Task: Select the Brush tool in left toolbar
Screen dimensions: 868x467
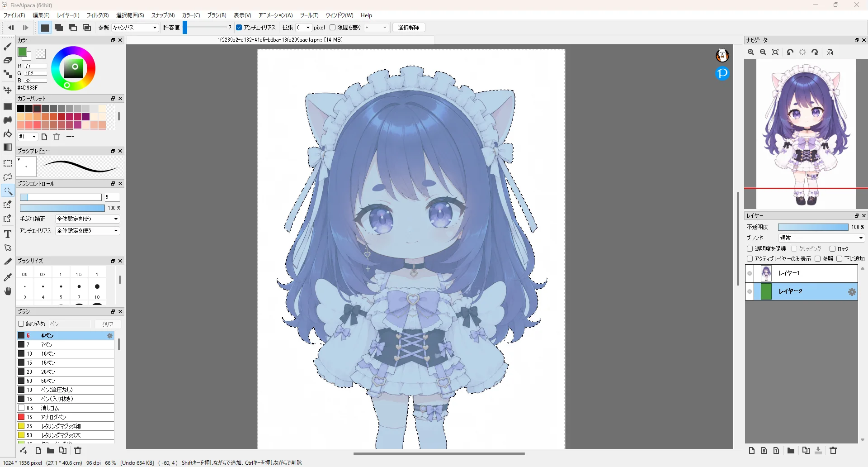Action: tap(8, 46)
